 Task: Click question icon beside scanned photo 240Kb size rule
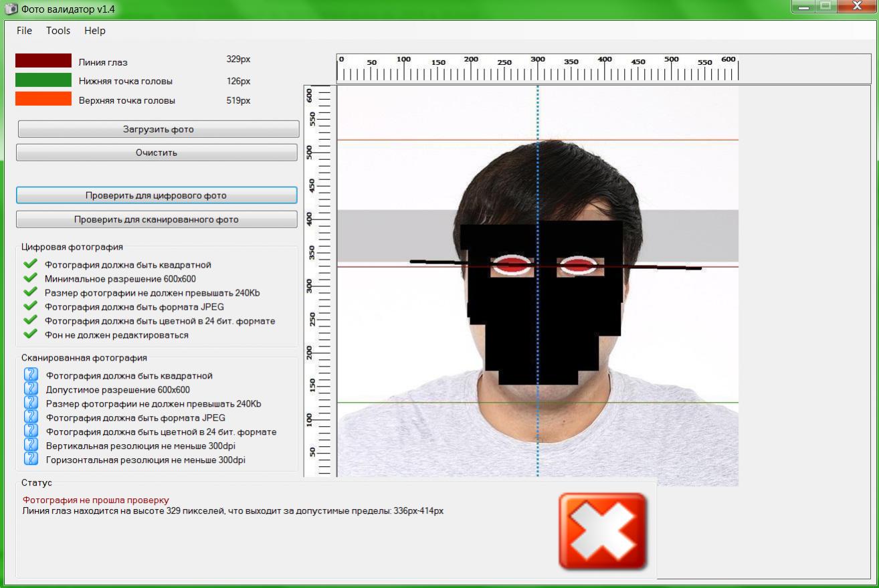coord(31,403)
